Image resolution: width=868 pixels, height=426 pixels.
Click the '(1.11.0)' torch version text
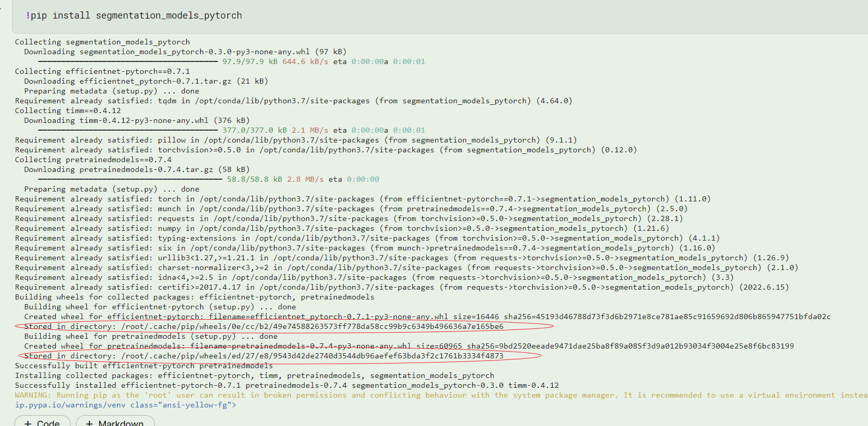693,199
